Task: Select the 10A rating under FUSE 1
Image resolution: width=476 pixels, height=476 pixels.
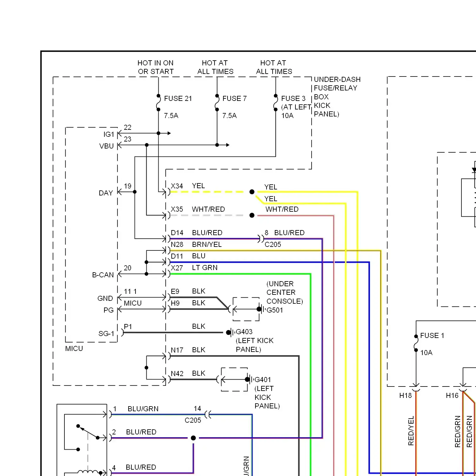Action: point(426,353)
